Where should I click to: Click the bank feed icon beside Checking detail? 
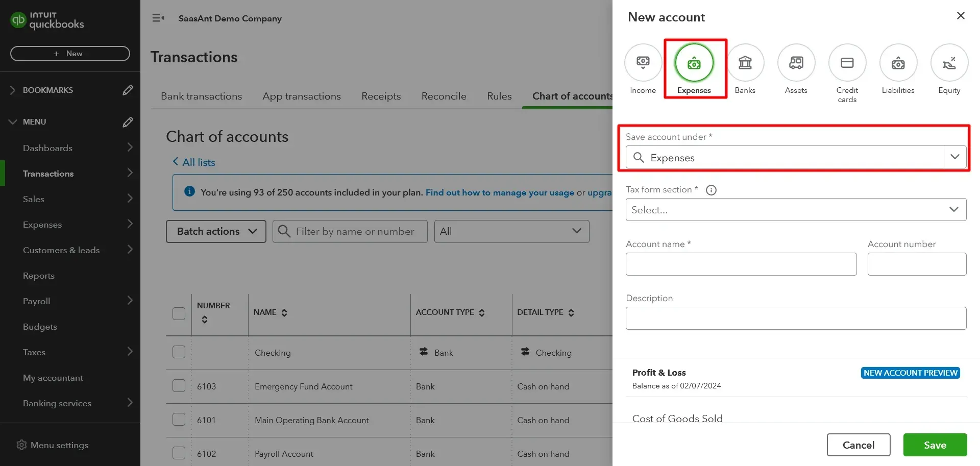(525, 352)
